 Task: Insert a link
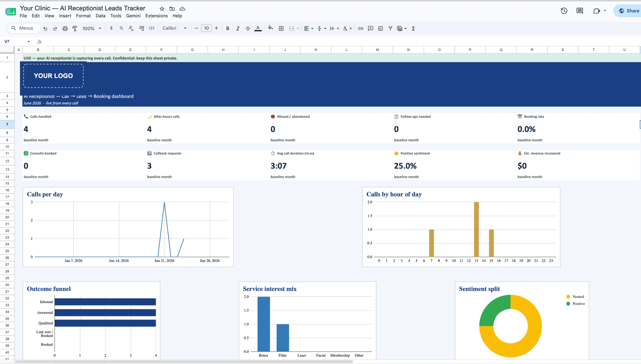click(x=361, y=28)
